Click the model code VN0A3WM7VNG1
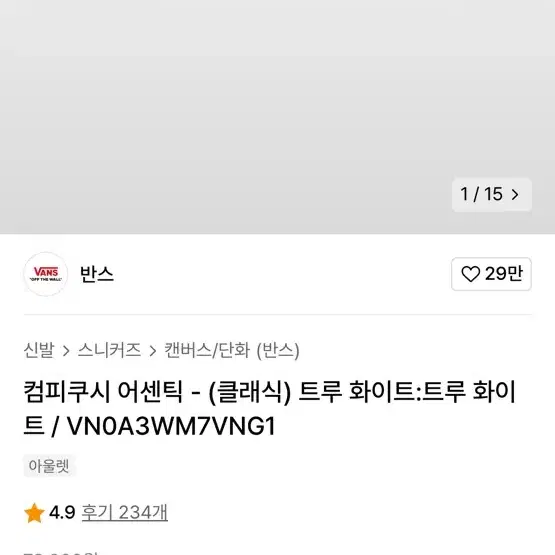The image size is (555, 555). click(x=171, y=426)
